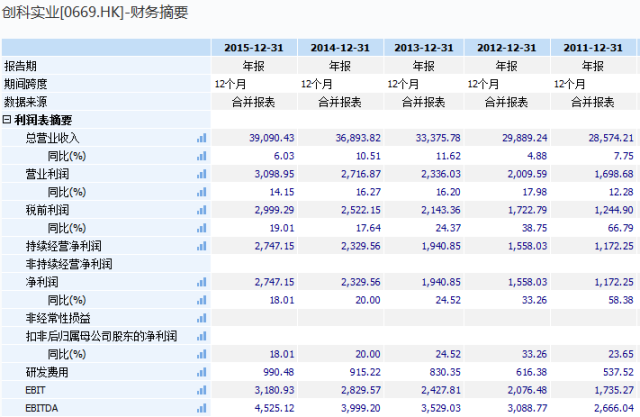Viewport: 640px width, 417px height.
Task: Click the EBITDA row label
Action: click(x=42, y=408)
